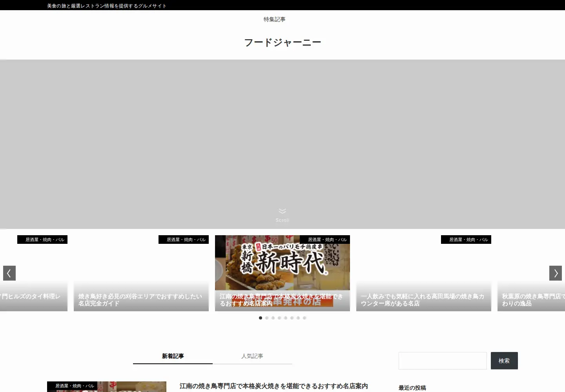Screen dimensions: 565x392
Task: Open 一人飲みでも気軽に入れる高田馬場 carousel article
Action: pos(424,273)
